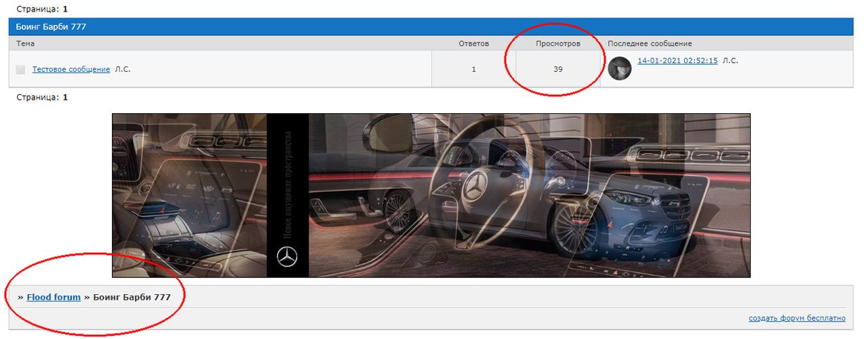Click top Страница: 1 pagination text
The width and height of the screenshot is (868, 339).
[42, 9]
